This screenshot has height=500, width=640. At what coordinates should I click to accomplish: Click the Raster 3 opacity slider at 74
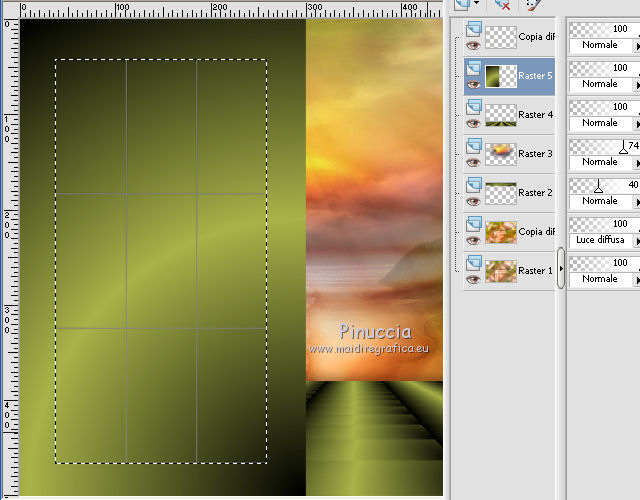click(x=623, y=147)
